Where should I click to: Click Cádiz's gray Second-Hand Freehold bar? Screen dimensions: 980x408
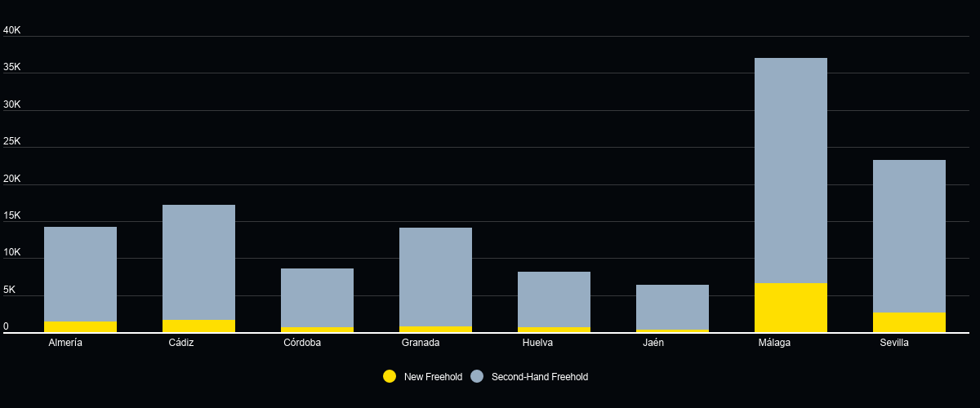tap(198, 262)
